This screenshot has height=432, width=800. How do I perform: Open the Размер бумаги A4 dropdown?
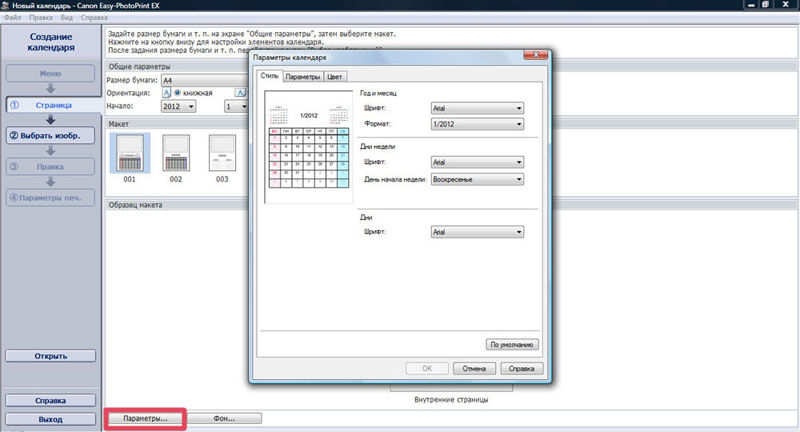(x=205, y=80)
